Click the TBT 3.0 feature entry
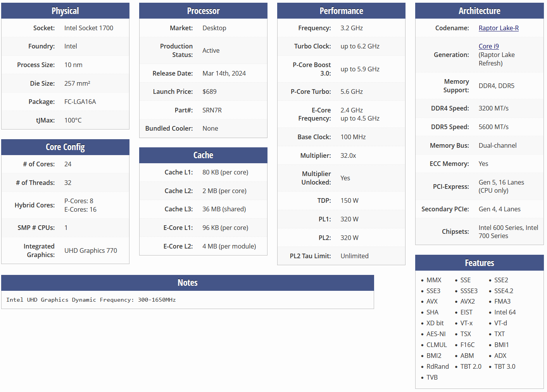Image resolution: width=547 pixels, height=392 pixels. pos(505,366)
